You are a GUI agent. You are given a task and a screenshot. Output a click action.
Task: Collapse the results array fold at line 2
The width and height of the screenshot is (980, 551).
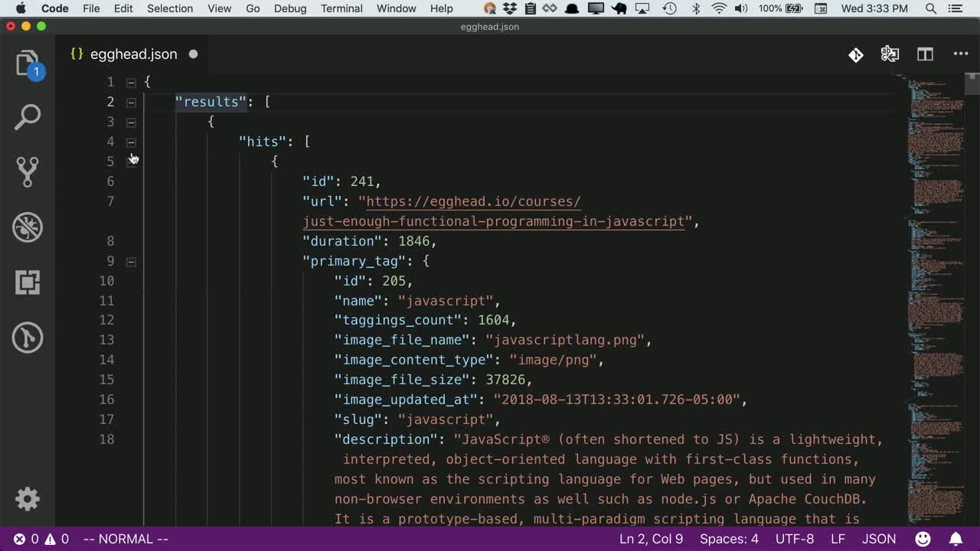[x=131, y=102]
